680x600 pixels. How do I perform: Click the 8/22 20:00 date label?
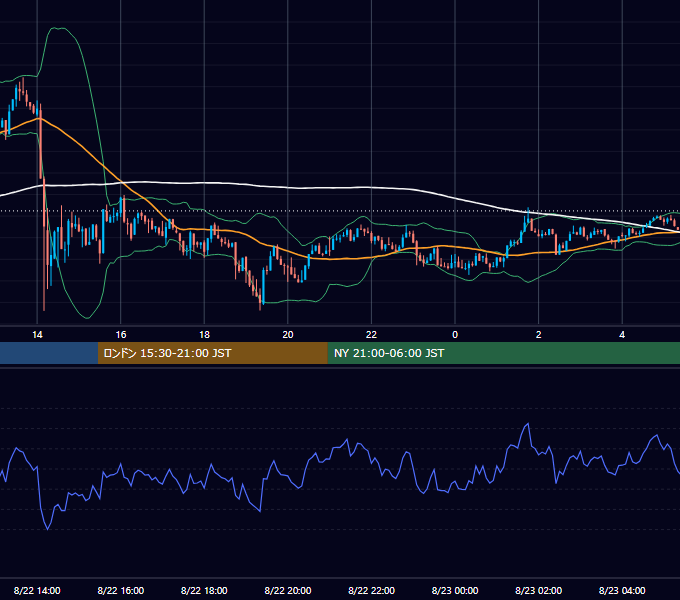pyautogui.click(x=288, y=590)
